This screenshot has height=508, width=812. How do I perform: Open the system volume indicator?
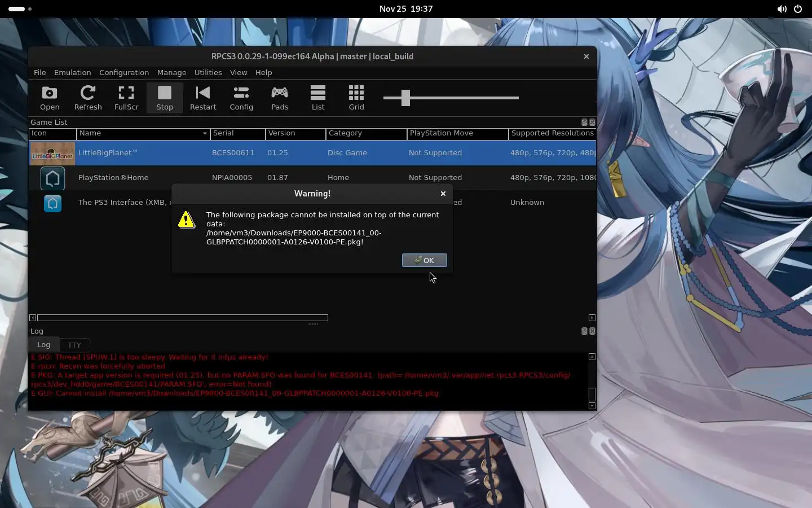pyautogui.click(x=782, y=9)
